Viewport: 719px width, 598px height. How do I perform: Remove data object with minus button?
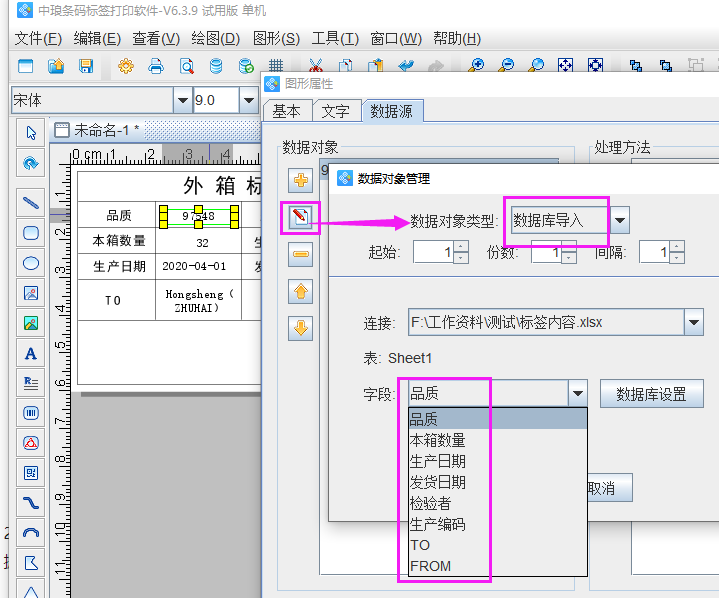coord(300,254)
